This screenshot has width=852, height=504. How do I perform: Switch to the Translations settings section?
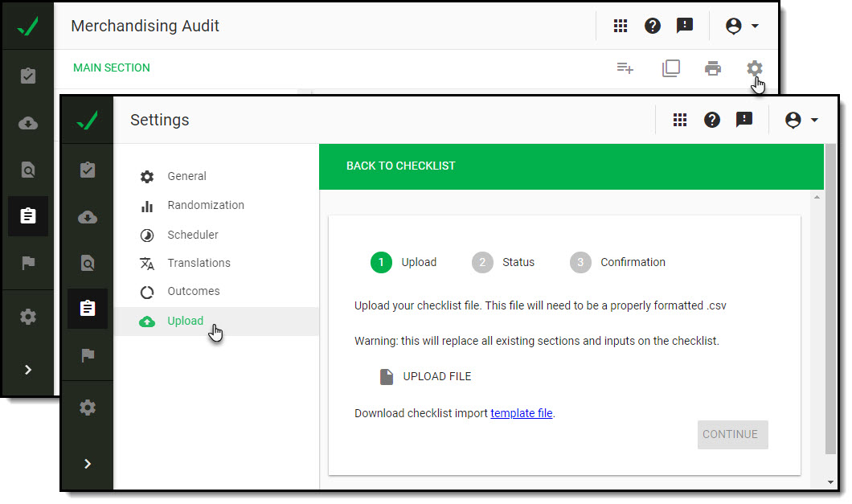[x=199, y=263]
